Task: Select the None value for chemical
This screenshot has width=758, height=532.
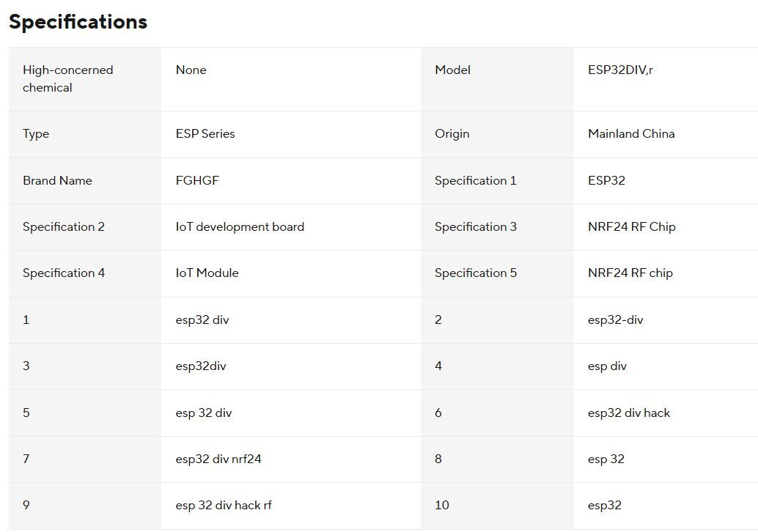Action: pyautogui.click(x=191, y=70)
